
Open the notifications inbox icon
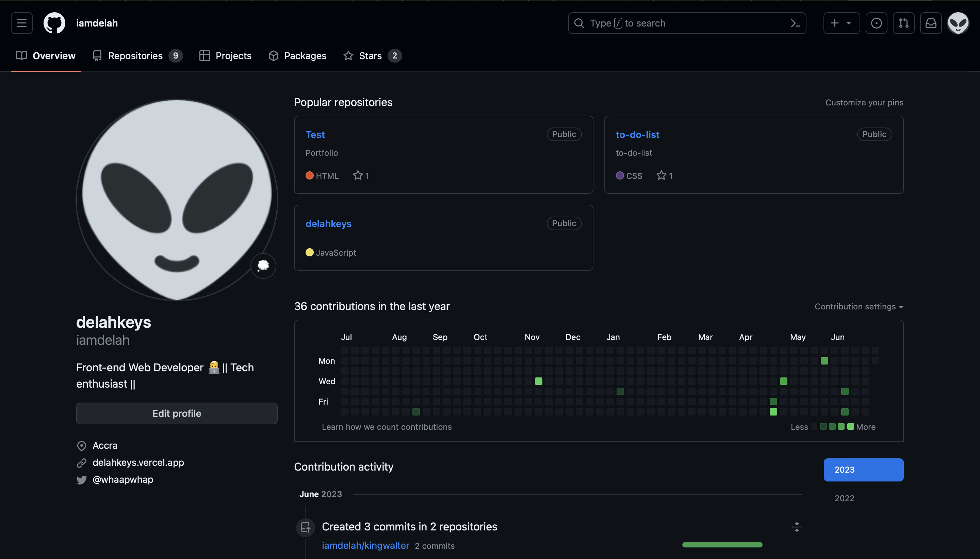pyautogui.click(x=931, y=23)
